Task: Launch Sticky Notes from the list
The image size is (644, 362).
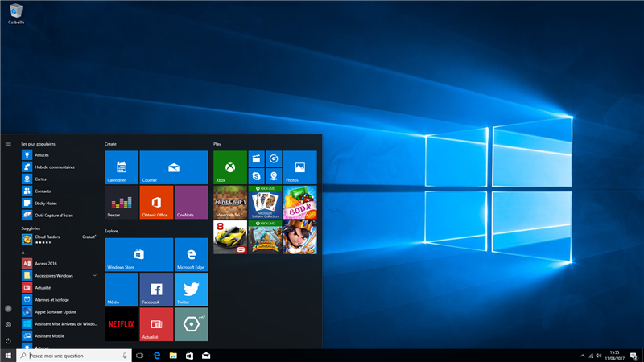Action: coord(60,204)
